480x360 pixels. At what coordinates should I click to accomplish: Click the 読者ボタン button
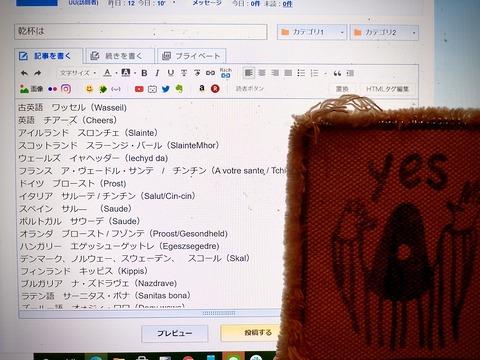click(250, 89)
